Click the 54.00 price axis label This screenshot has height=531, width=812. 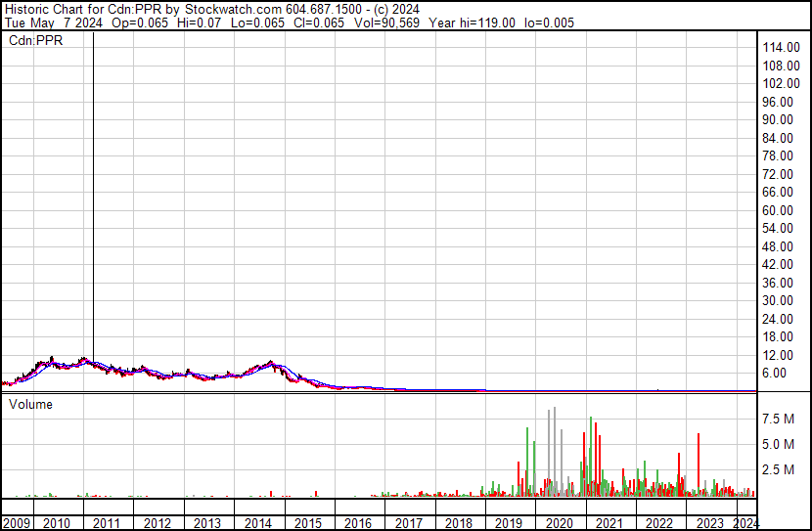click(x=778, y=228)
